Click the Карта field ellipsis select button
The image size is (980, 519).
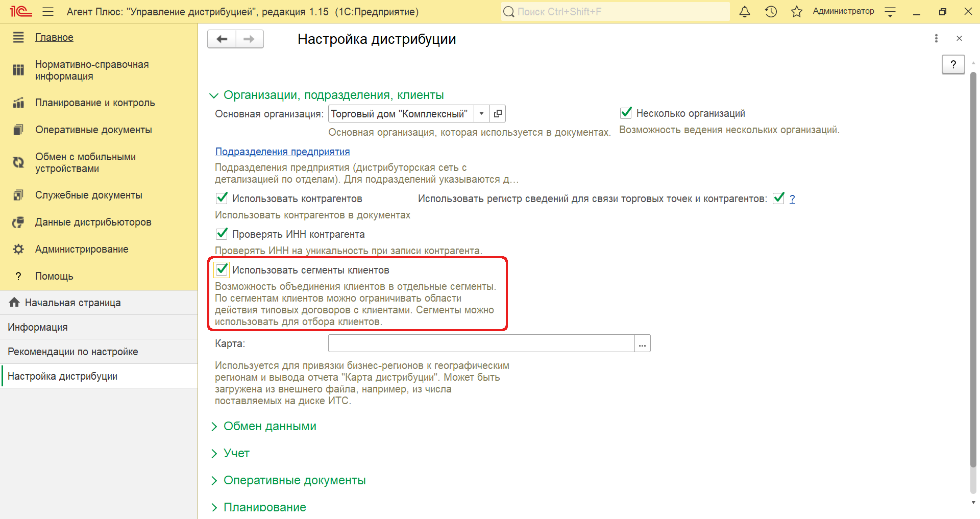click(x=642, y=343)
